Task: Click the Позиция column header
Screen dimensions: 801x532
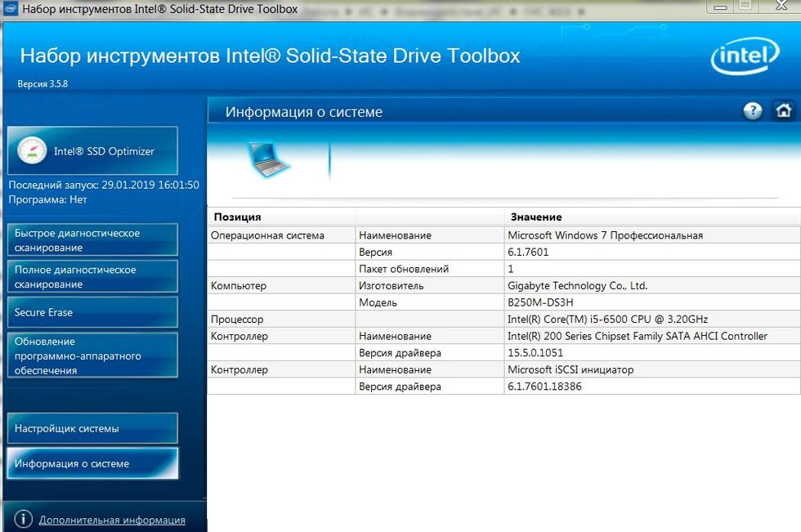Action: (x=238, y=217)
